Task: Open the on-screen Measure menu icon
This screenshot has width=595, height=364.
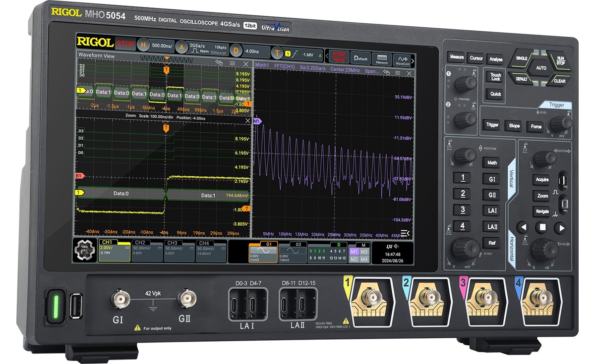Action: [382, 59]
